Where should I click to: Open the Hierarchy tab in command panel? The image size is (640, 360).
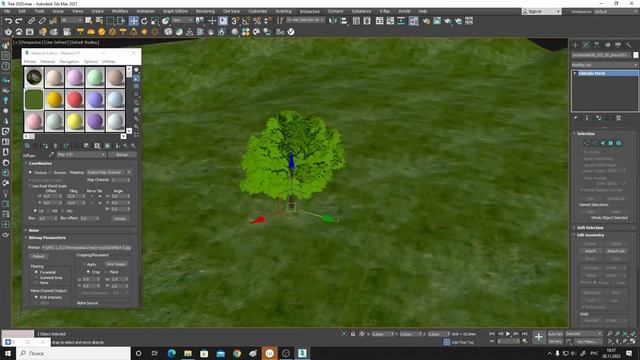click(x=596, y=44)
